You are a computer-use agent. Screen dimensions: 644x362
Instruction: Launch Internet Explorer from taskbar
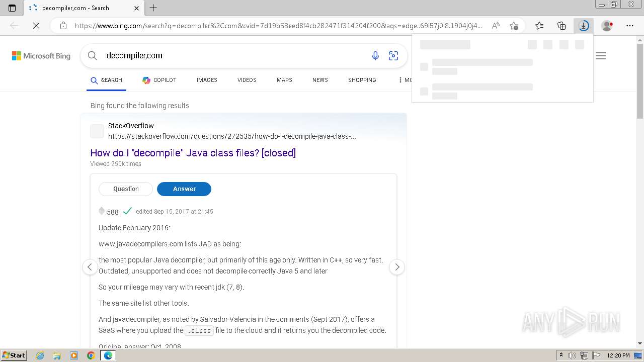pos(40,355)
